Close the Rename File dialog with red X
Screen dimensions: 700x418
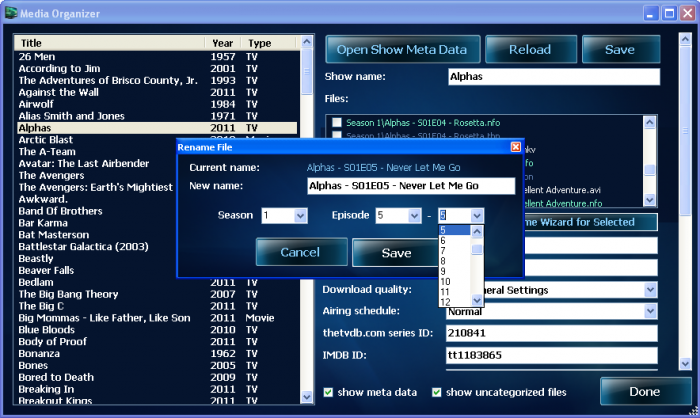click(516, 147)
